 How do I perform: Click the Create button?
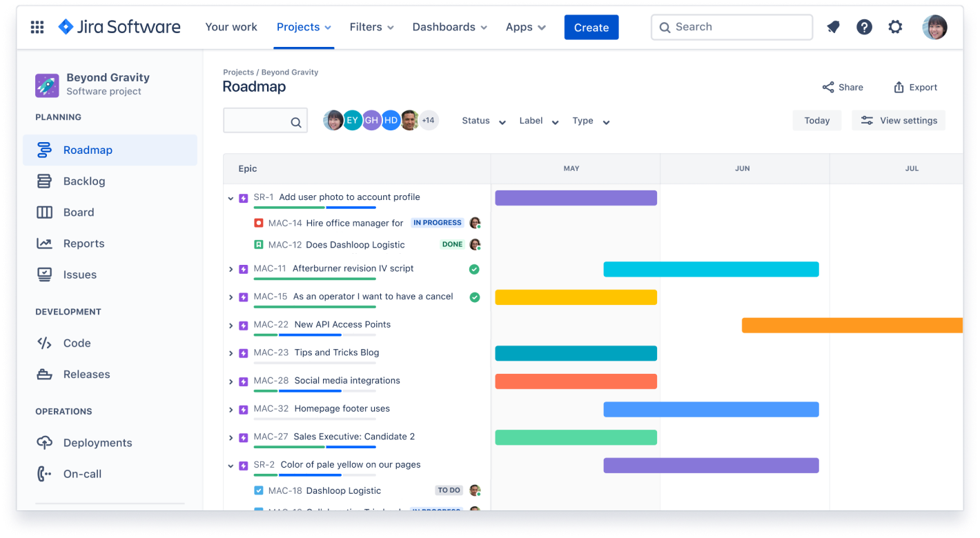click(x=591, y=27)
